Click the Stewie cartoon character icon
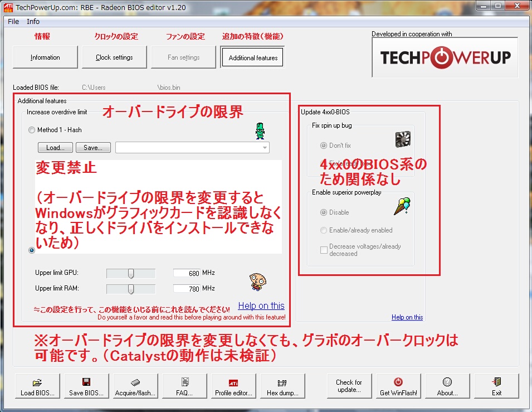Screen dimensions: 532x412 click(258, 282)
